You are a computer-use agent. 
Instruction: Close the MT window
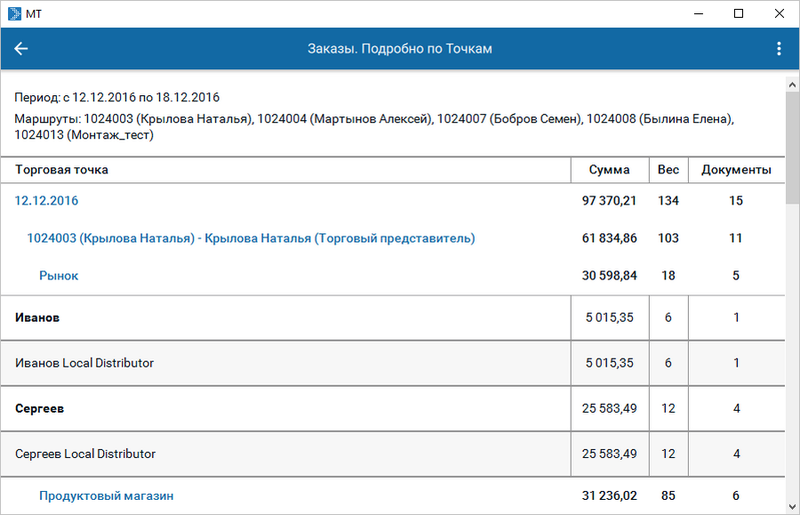[779, 14]
